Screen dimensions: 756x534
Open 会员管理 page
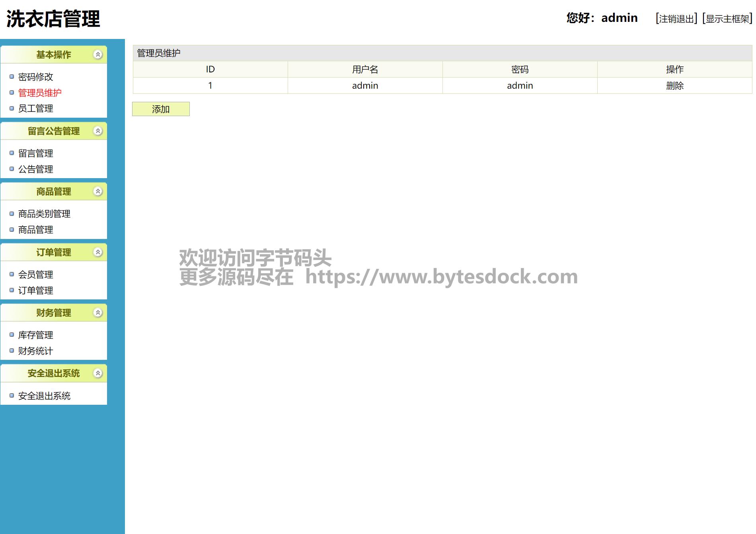tap(35, 274)
